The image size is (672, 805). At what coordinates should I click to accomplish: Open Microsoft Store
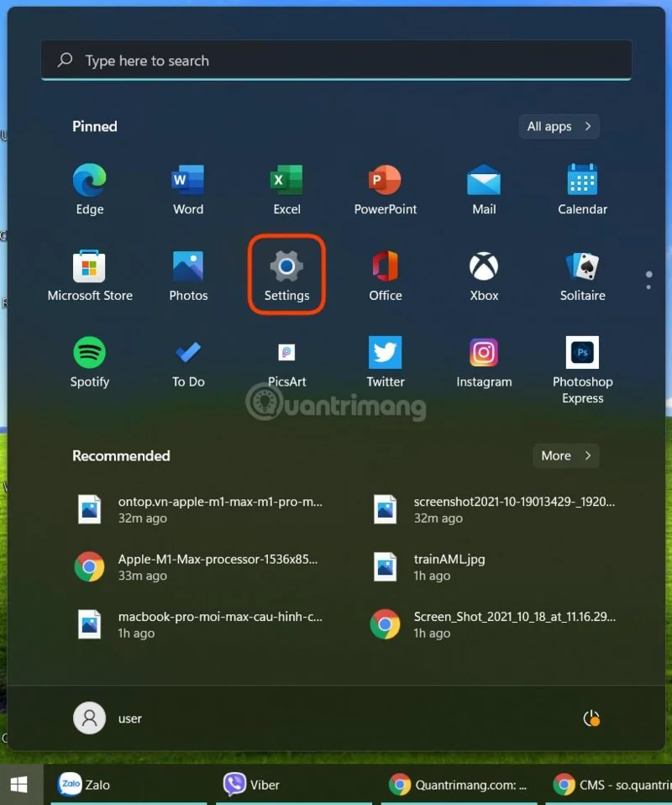[x=90, y=276]
